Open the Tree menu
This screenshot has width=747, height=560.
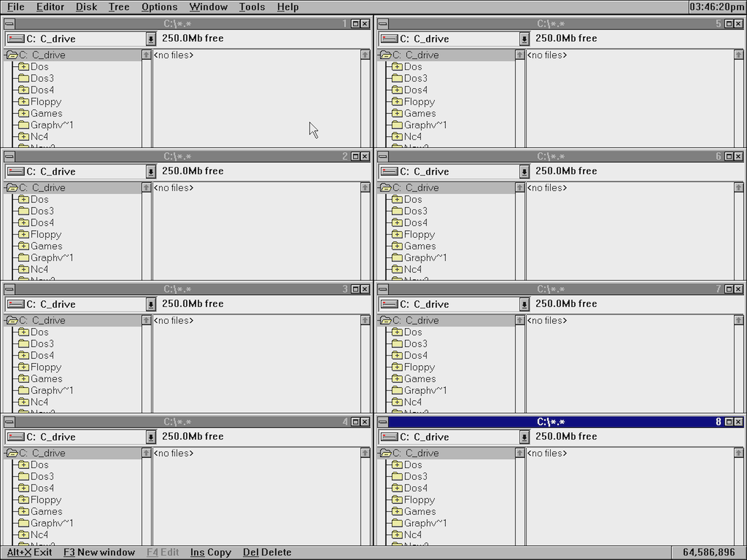pos(119,7)
